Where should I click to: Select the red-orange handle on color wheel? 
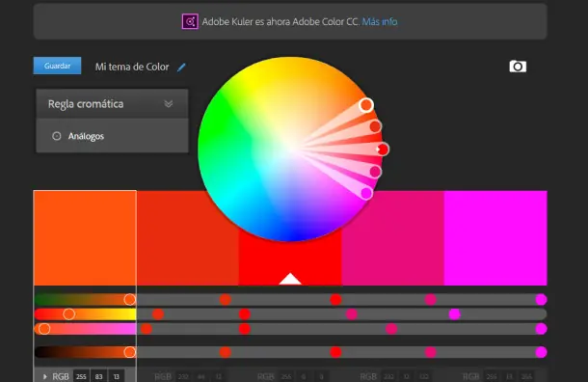[x=375, y=126]
